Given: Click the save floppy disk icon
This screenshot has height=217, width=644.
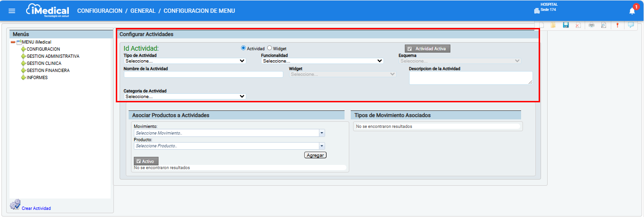Looking at the screenshot, I should 566,25.
